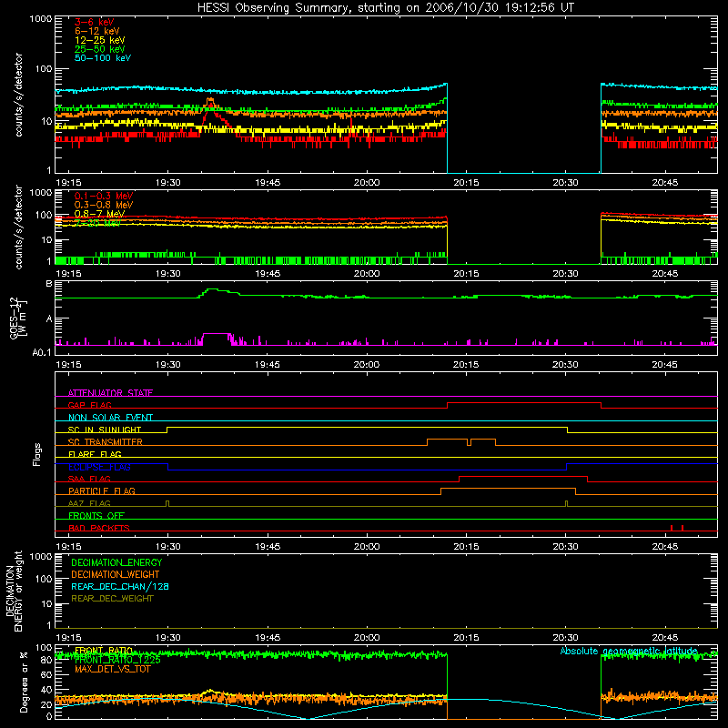
Task: Click the first raised SC_TRANSMITTER segment
Action: coord(447,440)
